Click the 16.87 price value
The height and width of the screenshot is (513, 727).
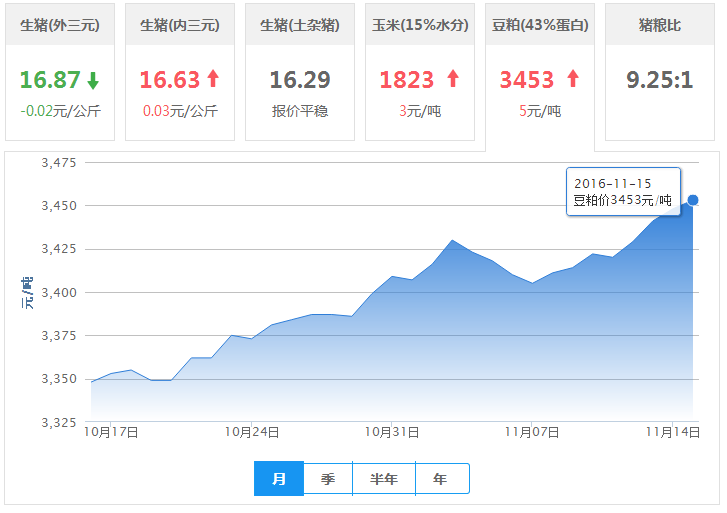coord(50,80)
